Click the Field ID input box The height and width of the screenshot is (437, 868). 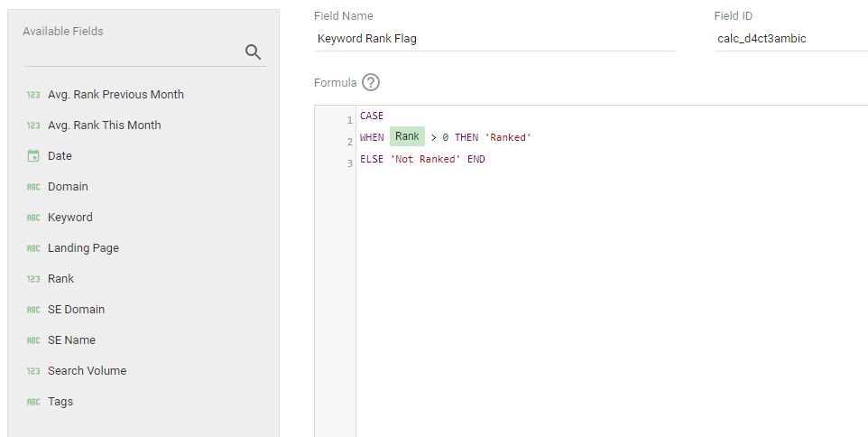coord(790,39)
